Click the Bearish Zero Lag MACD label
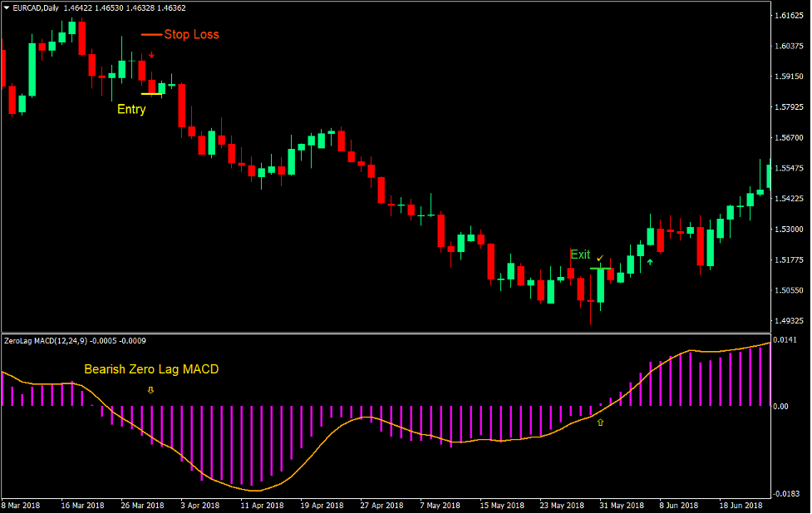 tap(151, 369)
